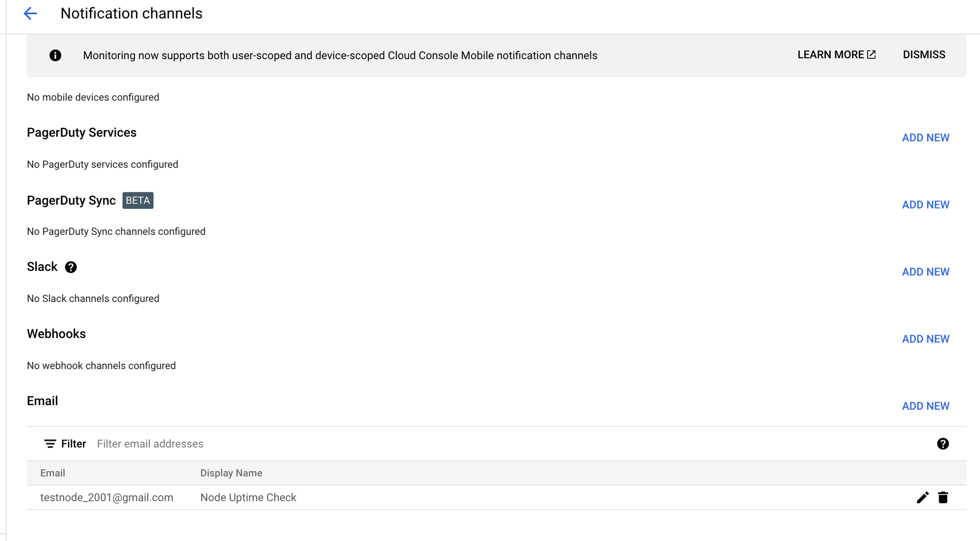Viewport: 980px width, 541px height.
Task: Select the testnode_2001@gmail.com email cell
Action: tap(107, 497)
